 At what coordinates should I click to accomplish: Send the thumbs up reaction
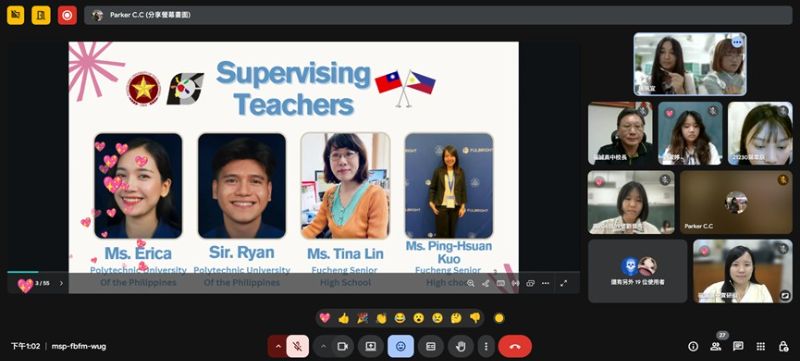[x=343, y=318]
